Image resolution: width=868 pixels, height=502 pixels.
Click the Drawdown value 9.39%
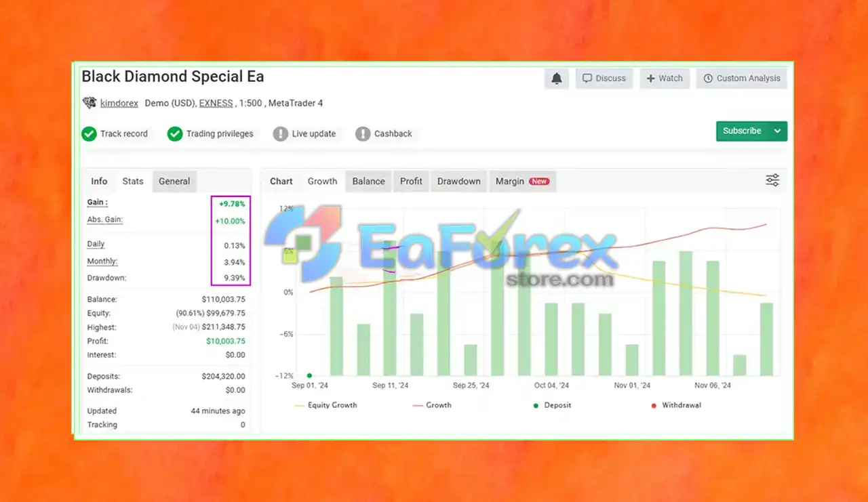(235, 278)
